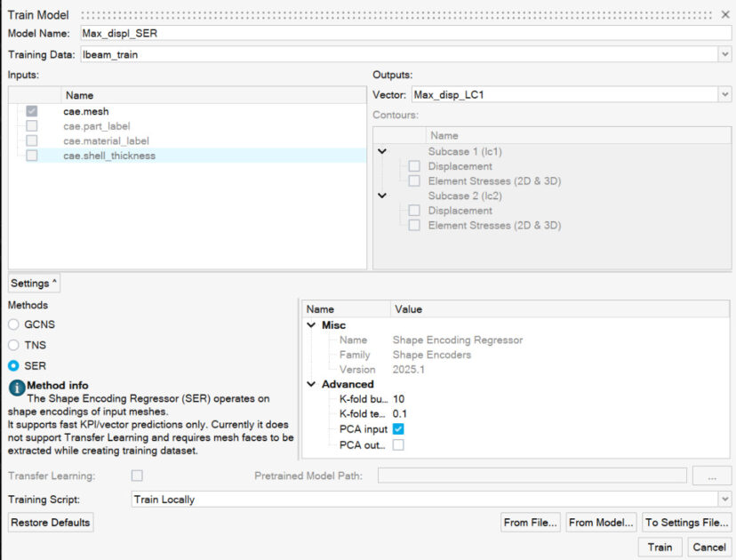
Task: Select the TNS method radio button
Action: (x=13, y=345)
